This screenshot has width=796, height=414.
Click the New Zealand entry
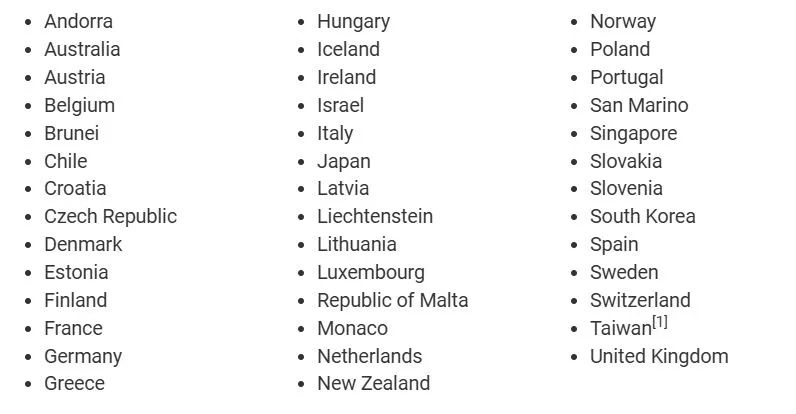373,383
